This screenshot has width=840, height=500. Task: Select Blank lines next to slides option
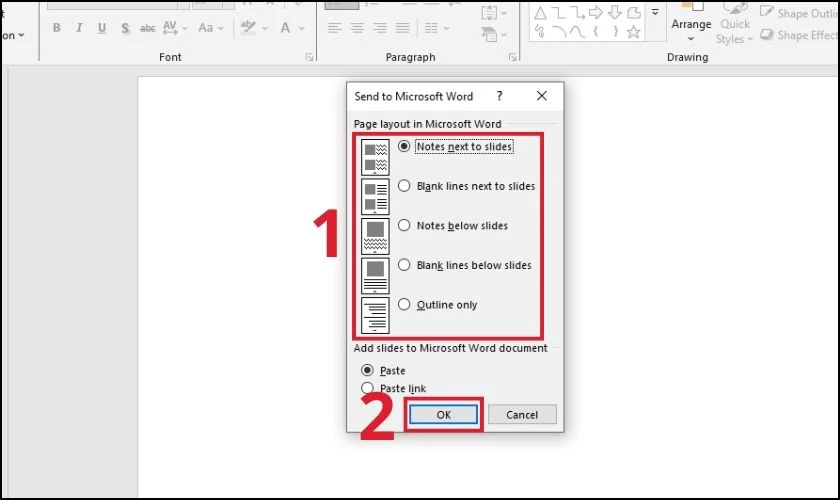tap(467, 186)
